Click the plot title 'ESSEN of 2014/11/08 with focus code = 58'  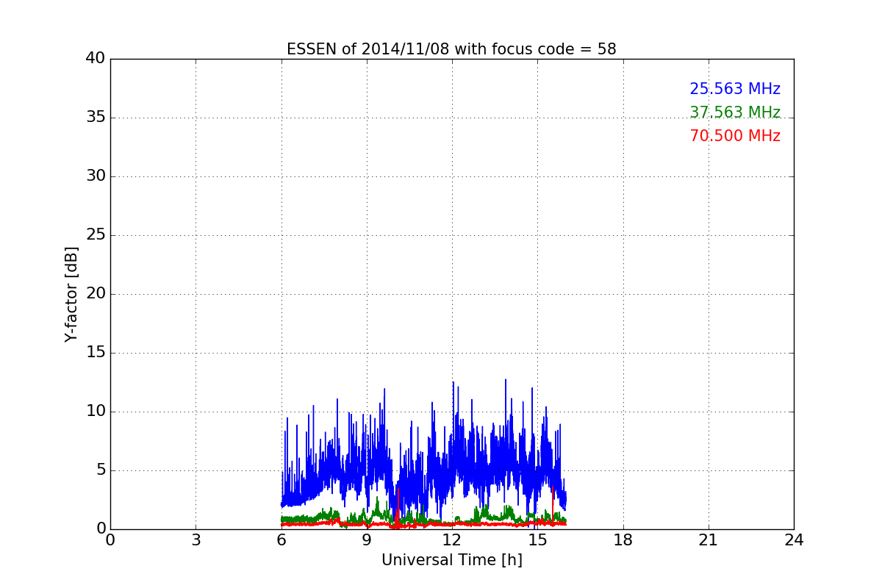[x=451, y=49]
